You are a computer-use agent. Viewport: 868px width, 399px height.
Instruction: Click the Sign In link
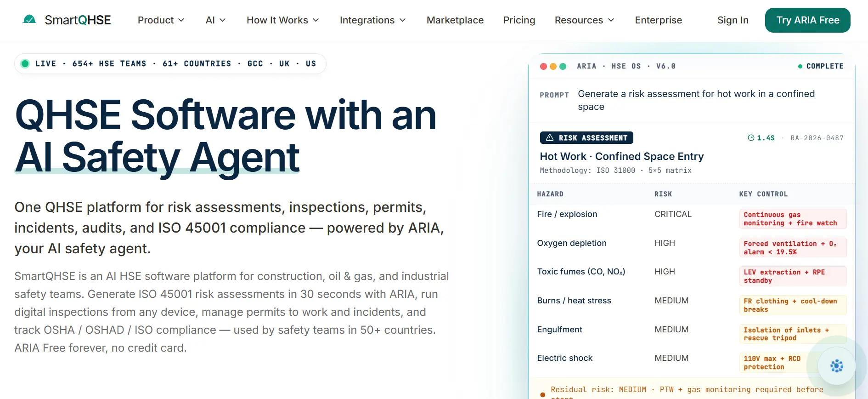[733, 20]
